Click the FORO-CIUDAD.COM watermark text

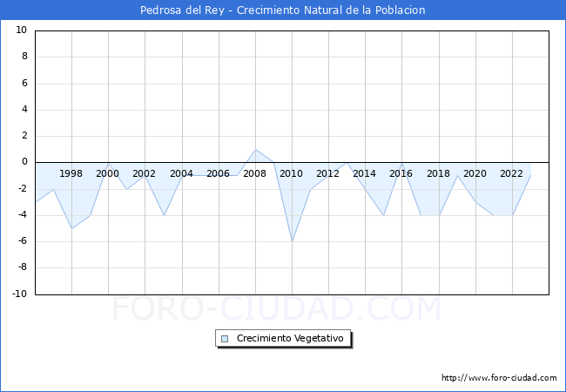click(277, 308)
